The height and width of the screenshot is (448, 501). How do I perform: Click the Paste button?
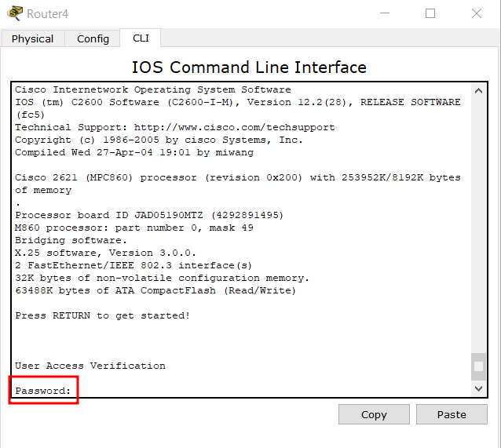click(452, 414)
